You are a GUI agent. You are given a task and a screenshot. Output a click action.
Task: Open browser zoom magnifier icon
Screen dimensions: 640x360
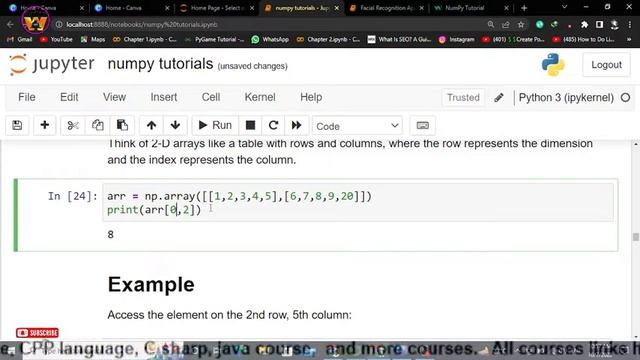(x=491, y=24)
